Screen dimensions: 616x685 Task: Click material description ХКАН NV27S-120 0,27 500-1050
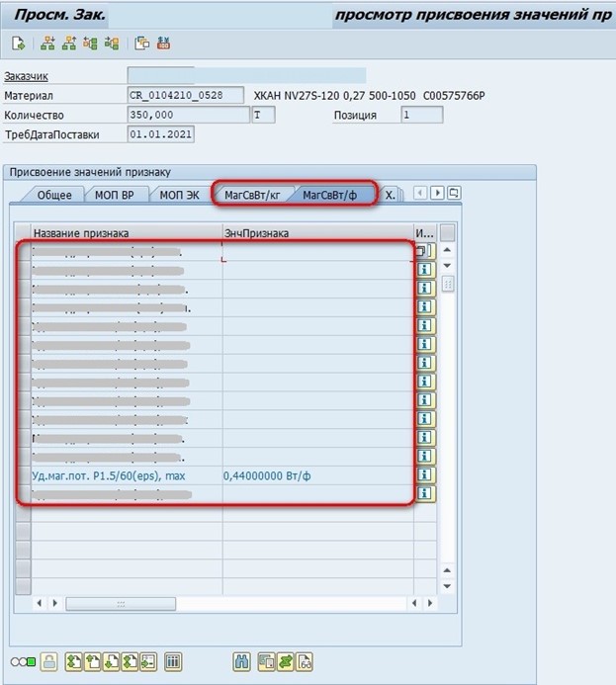point(334,95)
